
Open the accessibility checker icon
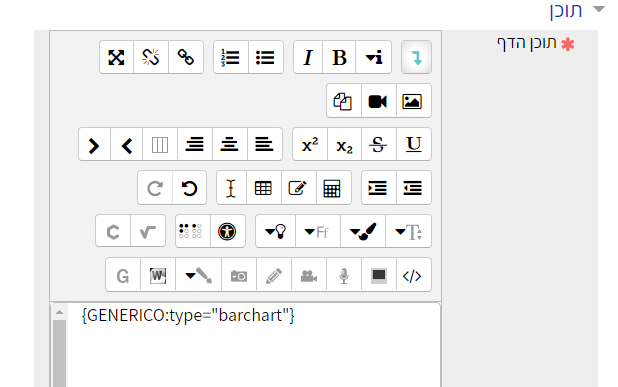tap(227, 231)
